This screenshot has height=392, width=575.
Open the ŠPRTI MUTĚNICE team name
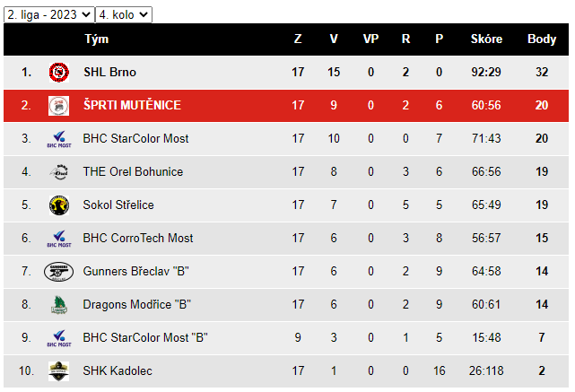[132, 105]
